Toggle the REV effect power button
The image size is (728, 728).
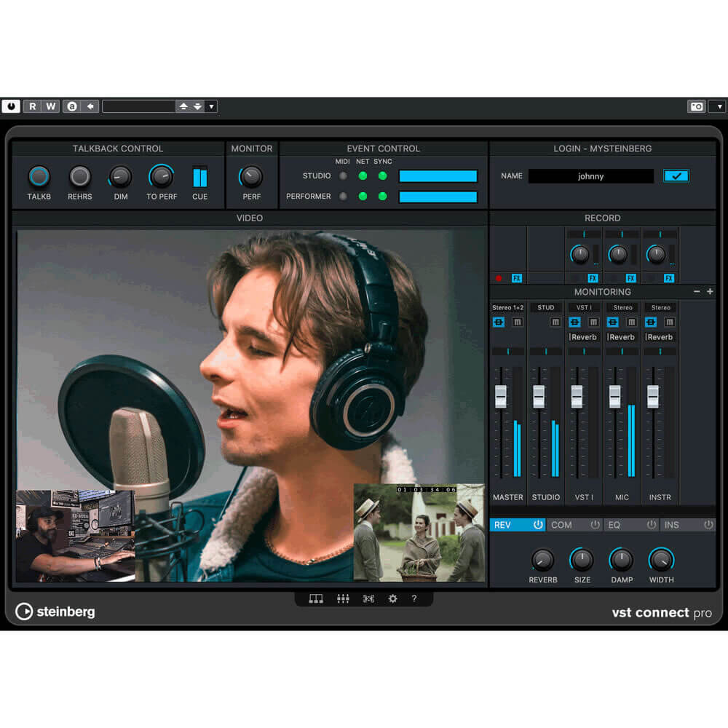pos(537,524)
